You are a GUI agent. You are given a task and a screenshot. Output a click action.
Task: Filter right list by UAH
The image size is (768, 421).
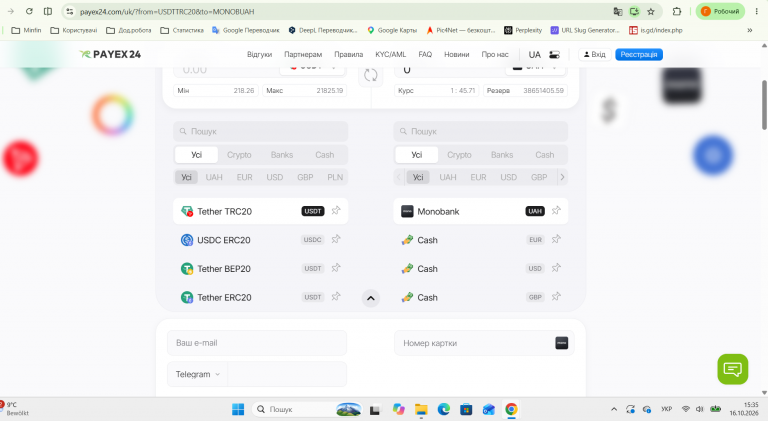[x=448, y=177]
